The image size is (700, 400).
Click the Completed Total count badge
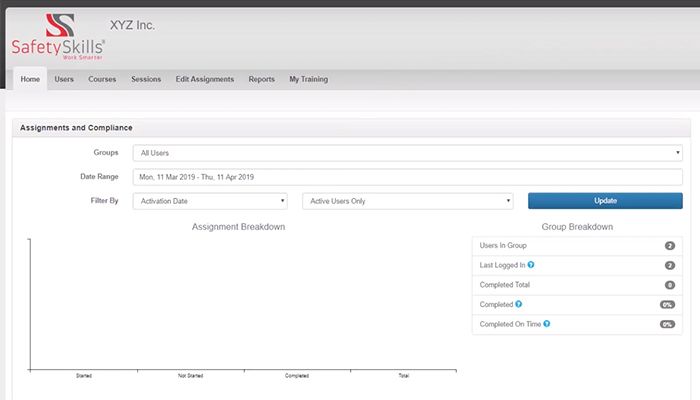[x=669, y=285]
